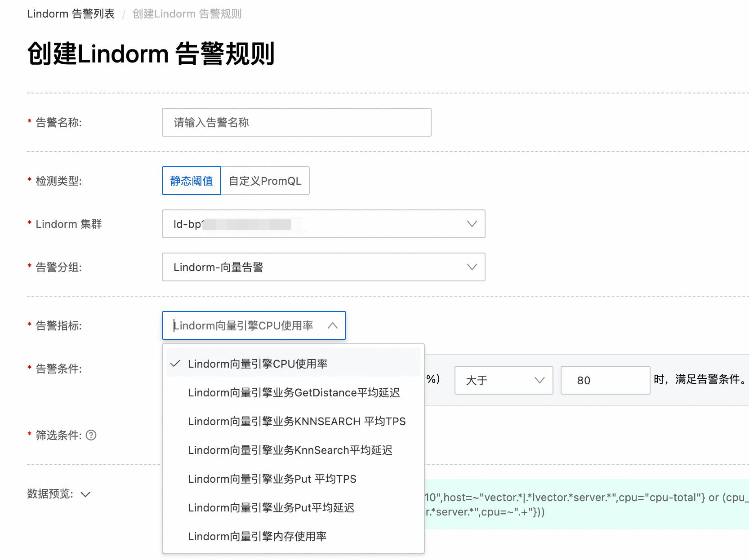Collapse the alert metric dropdown arrow
Viewport: 749px width, 560px height.
coord(333,325)
